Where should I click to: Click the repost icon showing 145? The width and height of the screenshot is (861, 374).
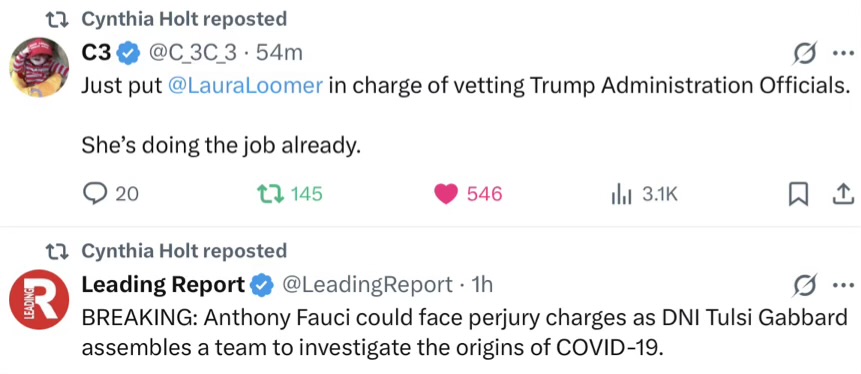[x=270, y=193]
